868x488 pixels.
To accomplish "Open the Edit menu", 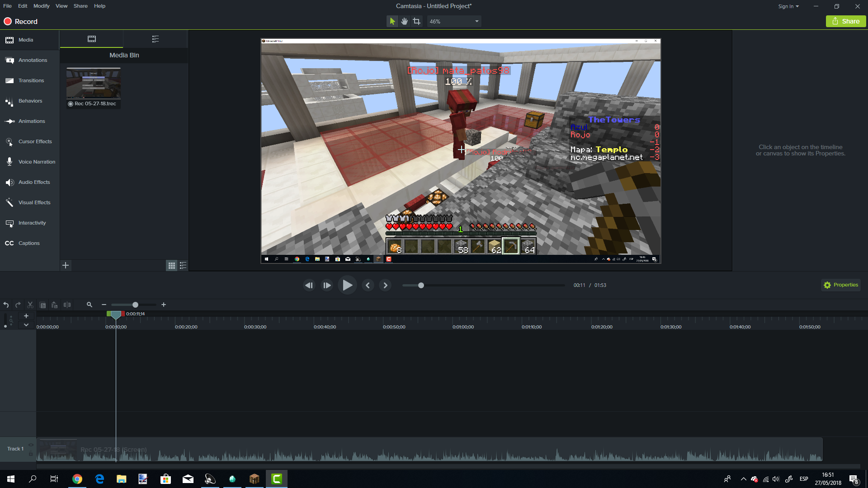I will (23, 6).
